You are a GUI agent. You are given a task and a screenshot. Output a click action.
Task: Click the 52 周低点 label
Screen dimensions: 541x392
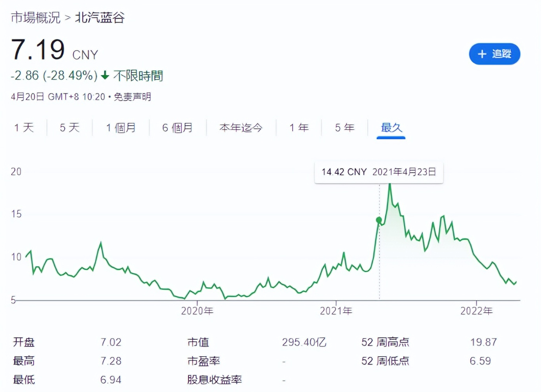click(x=385, y=361)
